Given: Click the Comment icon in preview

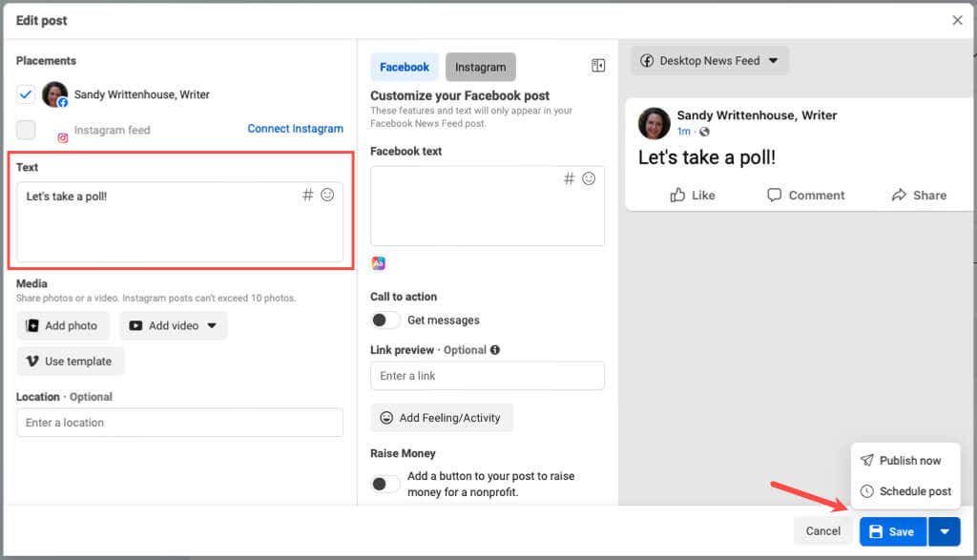Looking at the screenshot, I should pos(775,195).
